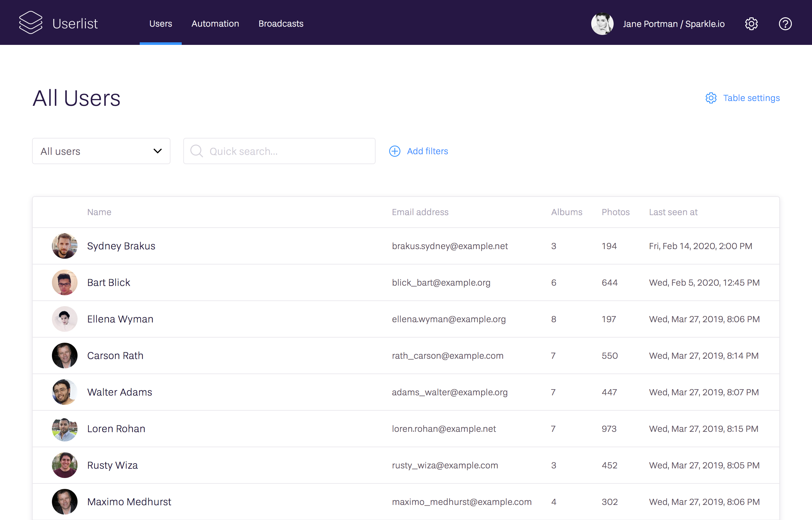Screen dimensions: 812x520
Task: Open Sydney Brakus's avatar photo
Action: (x=64, y=246)
